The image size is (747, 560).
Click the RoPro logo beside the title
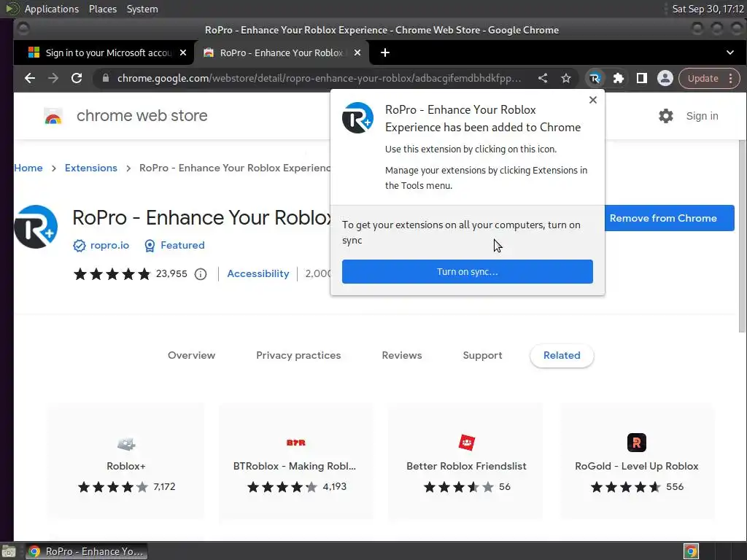36,227
